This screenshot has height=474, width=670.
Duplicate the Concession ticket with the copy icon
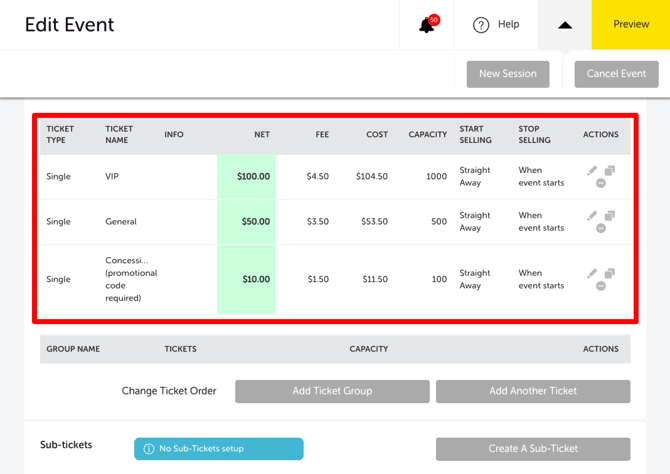610,273
